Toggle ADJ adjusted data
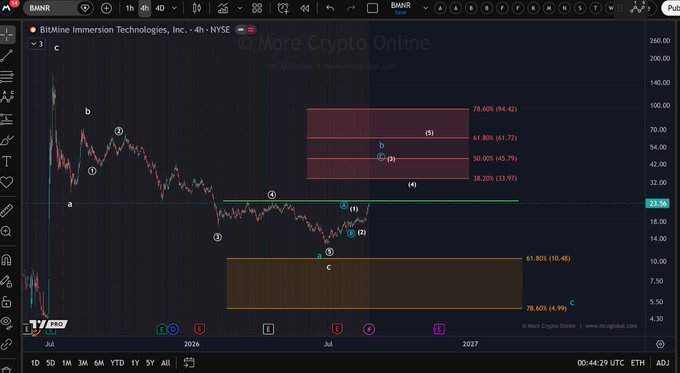This screenshot has height=373, width=680. coord(662,363)
